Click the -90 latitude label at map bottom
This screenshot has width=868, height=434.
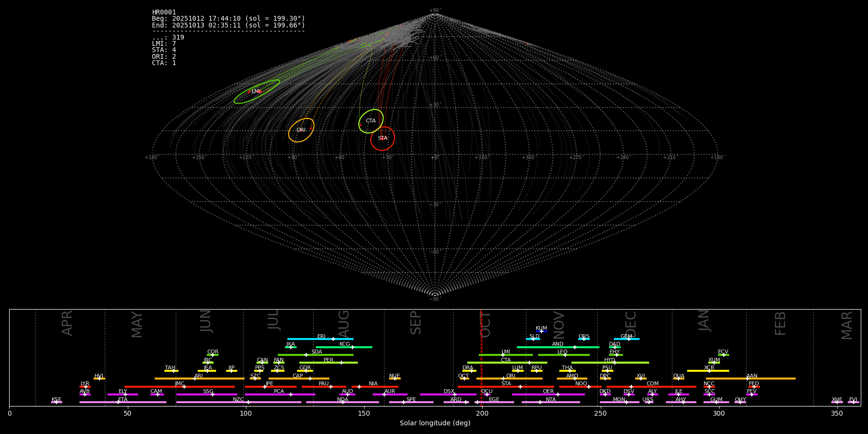435,299
